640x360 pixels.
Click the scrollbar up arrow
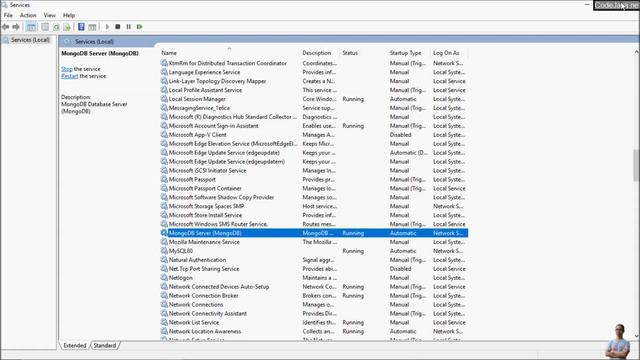click(x=636, y=52)
